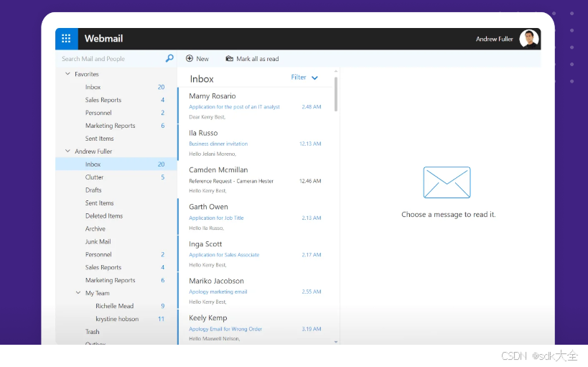Open Personnel folder below Junk Mail
This screenshot has height=367, width=588.
(x=116, y=254)
